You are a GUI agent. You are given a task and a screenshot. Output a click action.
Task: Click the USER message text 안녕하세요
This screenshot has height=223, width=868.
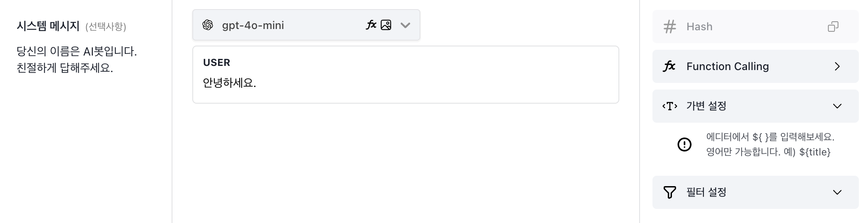click(x=229, y=83)
